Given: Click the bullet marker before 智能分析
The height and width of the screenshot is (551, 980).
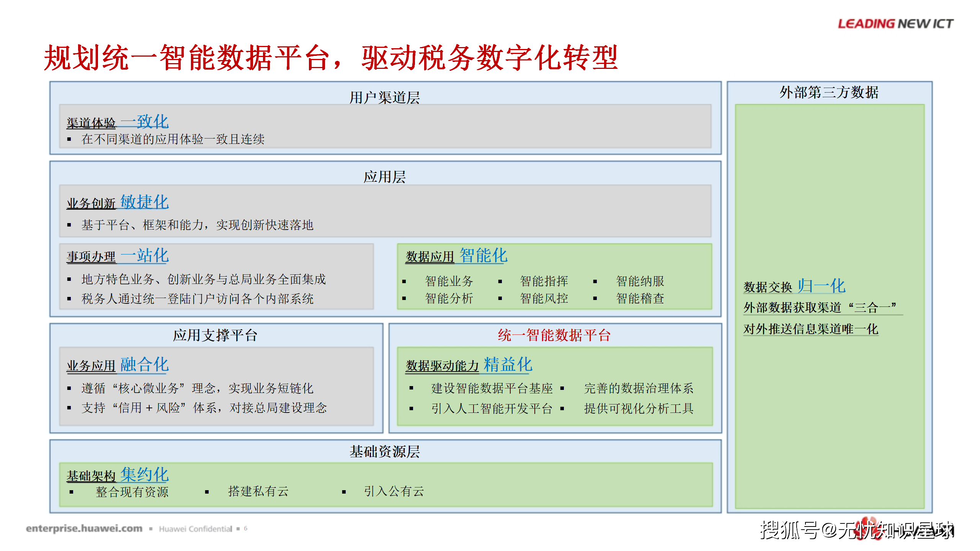Looking at the screenshot, I should [x=405, y=298].
